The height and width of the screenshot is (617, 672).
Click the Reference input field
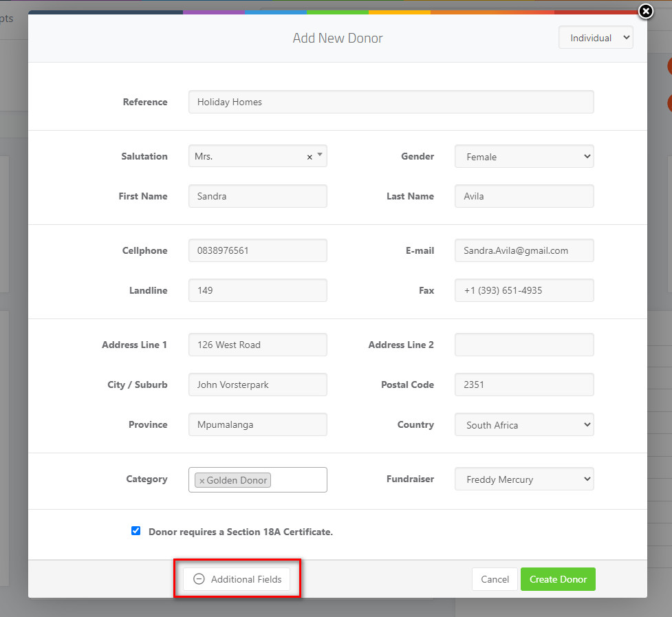(x=391, y=102)
